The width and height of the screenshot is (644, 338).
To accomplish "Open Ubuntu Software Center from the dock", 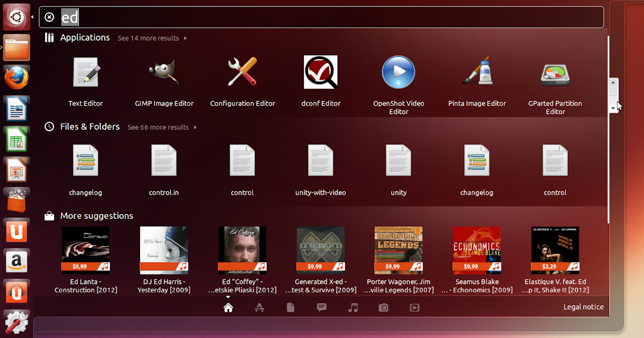I will tap(16, 200).
